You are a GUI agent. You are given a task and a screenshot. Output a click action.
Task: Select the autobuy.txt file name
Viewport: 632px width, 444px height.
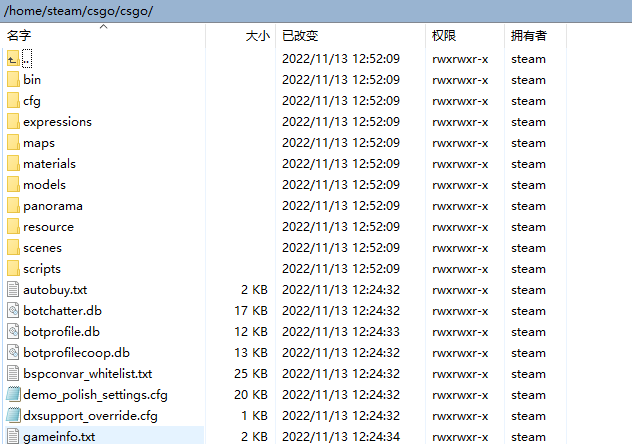[55, 290]
